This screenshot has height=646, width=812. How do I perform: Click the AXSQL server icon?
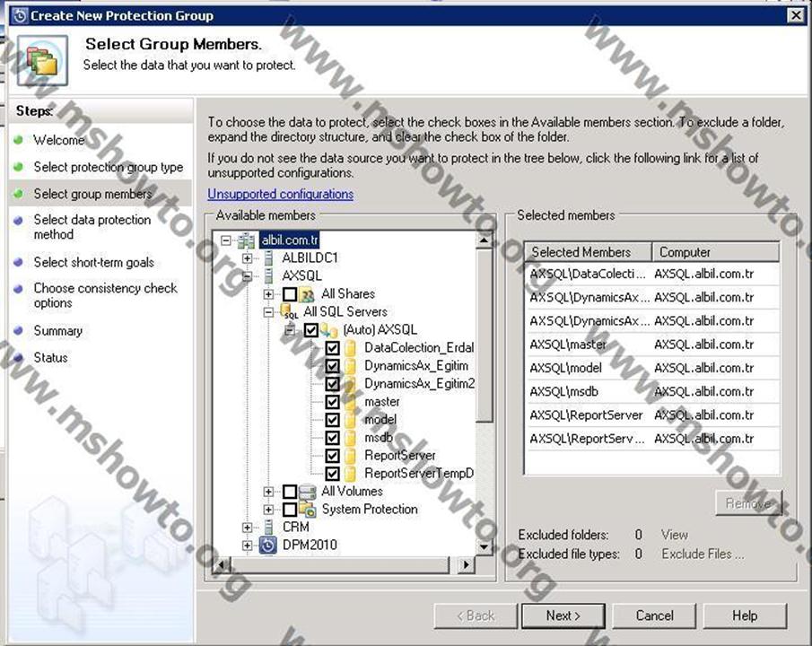(x=268, y=275)
